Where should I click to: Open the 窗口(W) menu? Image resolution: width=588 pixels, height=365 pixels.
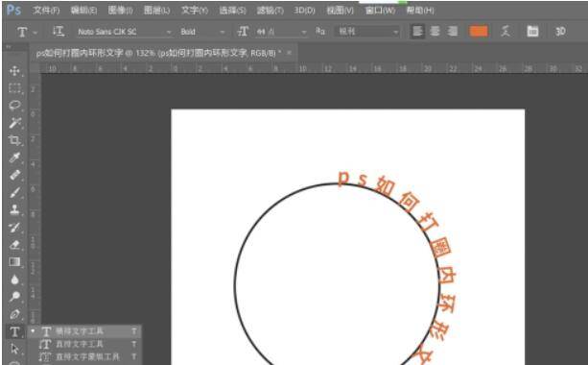[380, 11]
